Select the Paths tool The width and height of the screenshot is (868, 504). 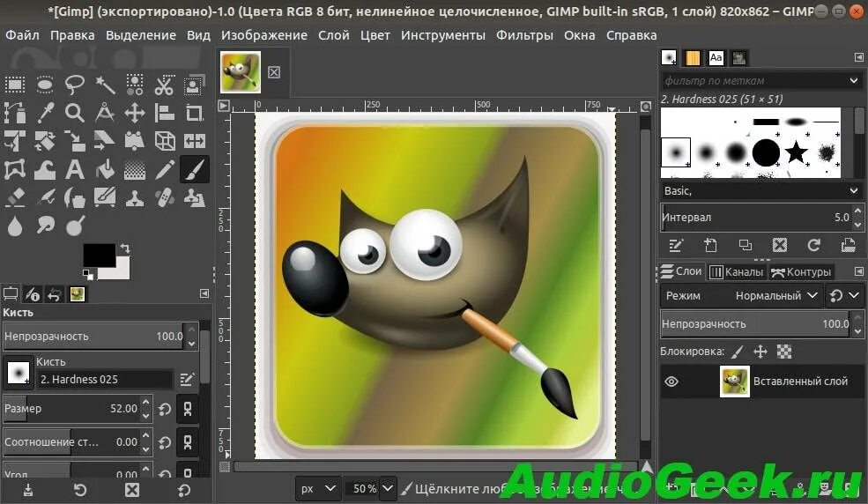(x=15, y=113)
